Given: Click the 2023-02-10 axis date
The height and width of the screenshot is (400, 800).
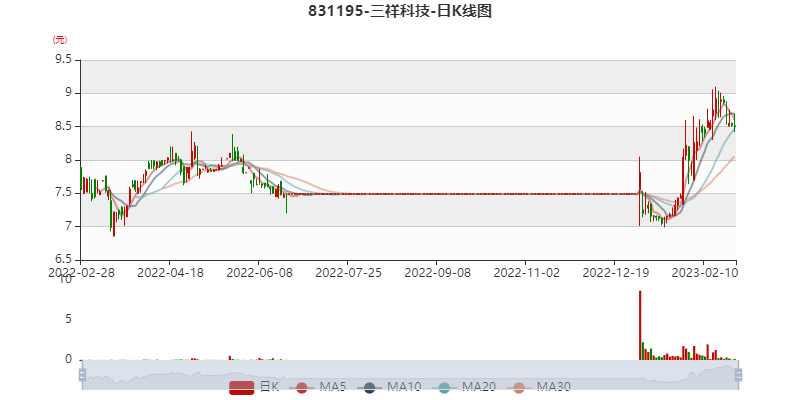Looking at the screenshot, I should 705,272.
